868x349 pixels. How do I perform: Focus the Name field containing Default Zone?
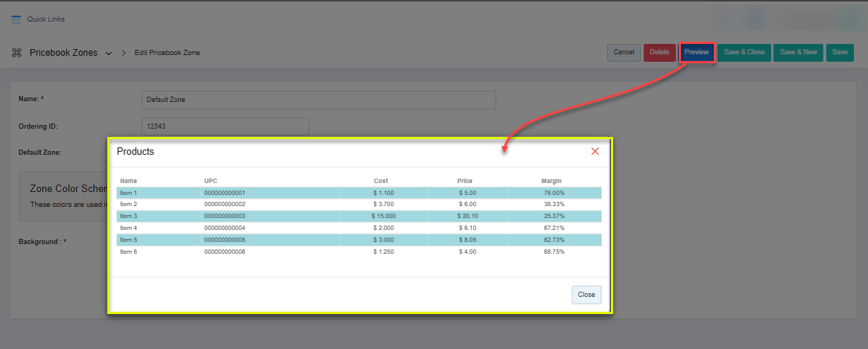pos(318,100)
